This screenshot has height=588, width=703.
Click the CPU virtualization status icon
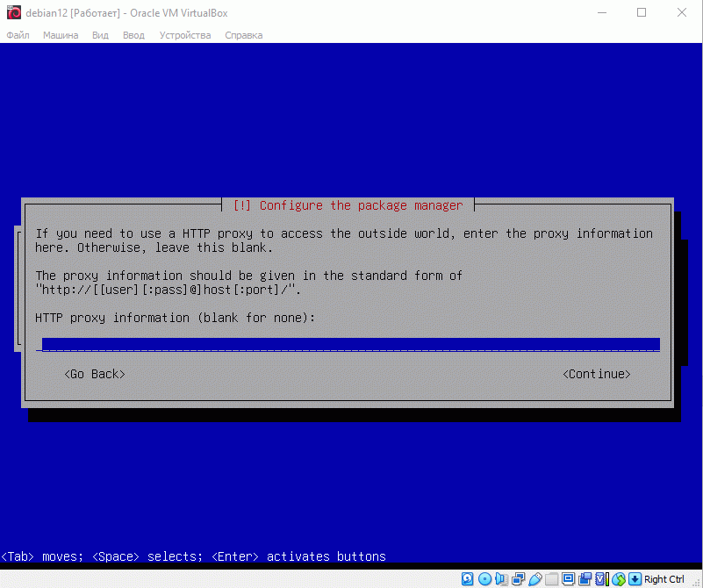(602, 579)
